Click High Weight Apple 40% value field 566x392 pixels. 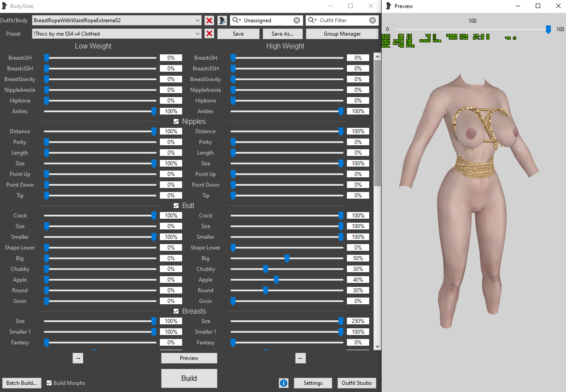(x=358, y=280)
